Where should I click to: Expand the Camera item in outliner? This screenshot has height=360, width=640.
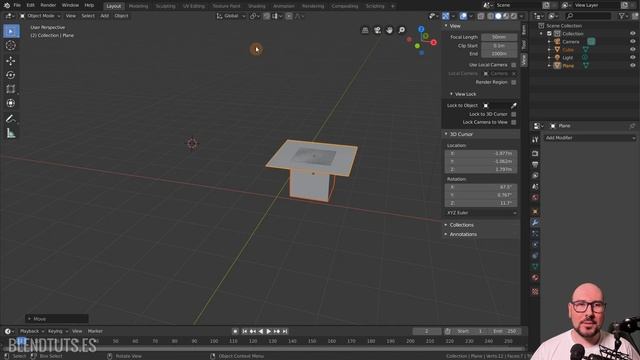tap(549, 42)
